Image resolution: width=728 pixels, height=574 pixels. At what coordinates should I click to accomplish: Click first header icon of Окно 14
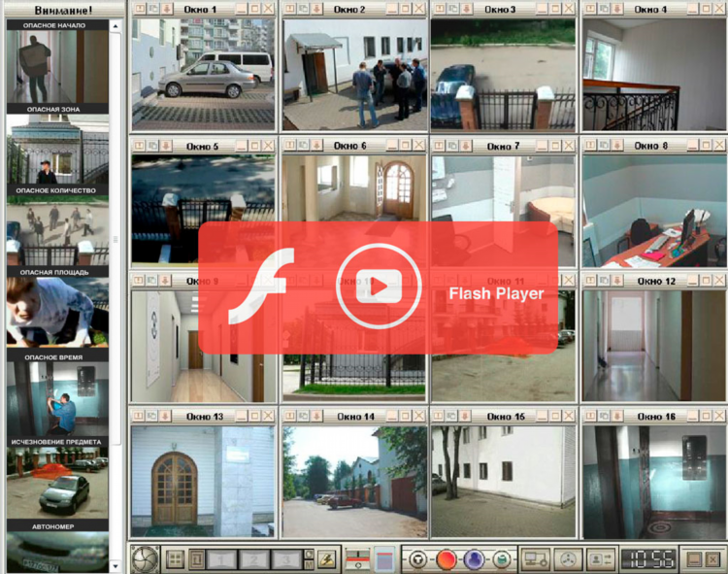tap(289, 416)
